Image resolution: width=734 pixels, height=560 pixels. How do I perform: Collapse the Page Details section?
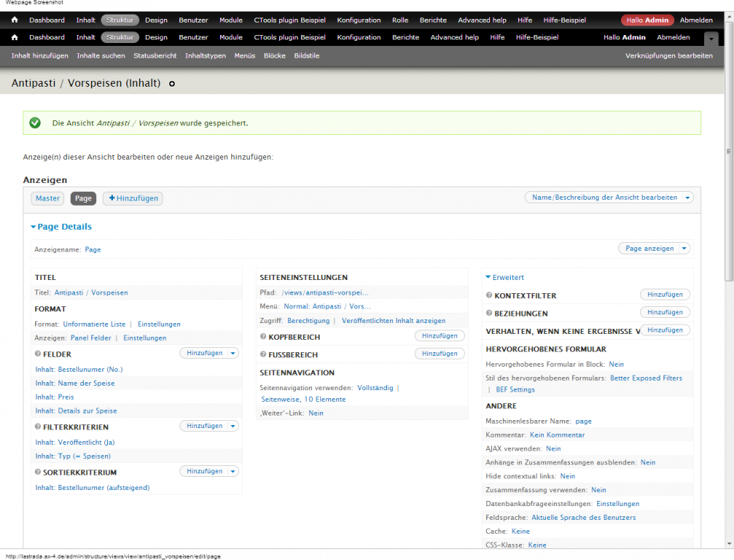point(34,227)
